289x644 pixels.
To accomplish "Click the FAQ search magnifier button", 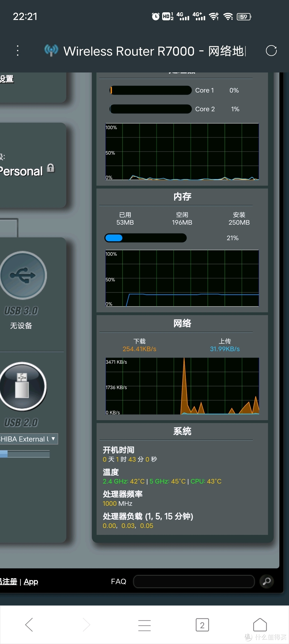I will [267, 581].
